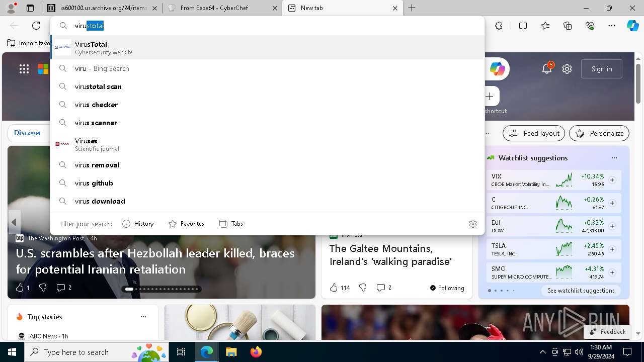Image resolution: width=644 pixels, height=362 pixels.
Task: Open the Collections toolbar icon
Action: pyautogui.click(x=568, y=26)
